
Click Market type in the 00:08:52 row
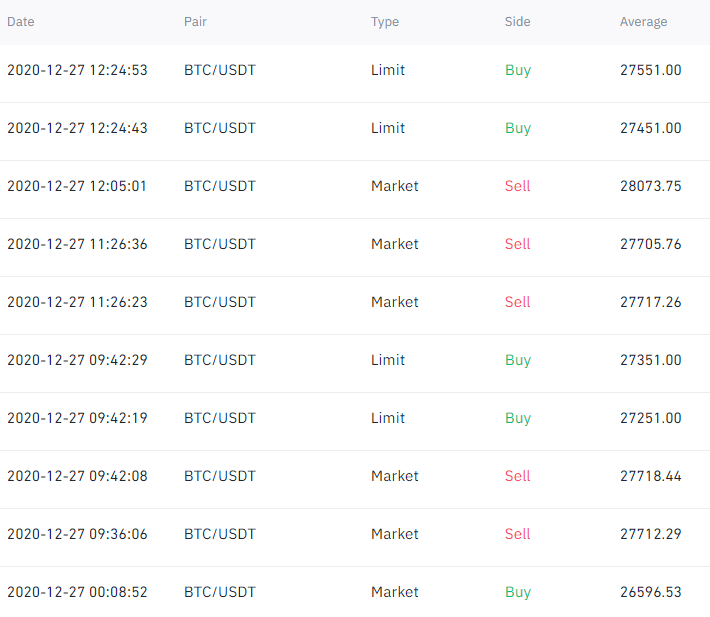pyautogui.click(x=394, y=592)
